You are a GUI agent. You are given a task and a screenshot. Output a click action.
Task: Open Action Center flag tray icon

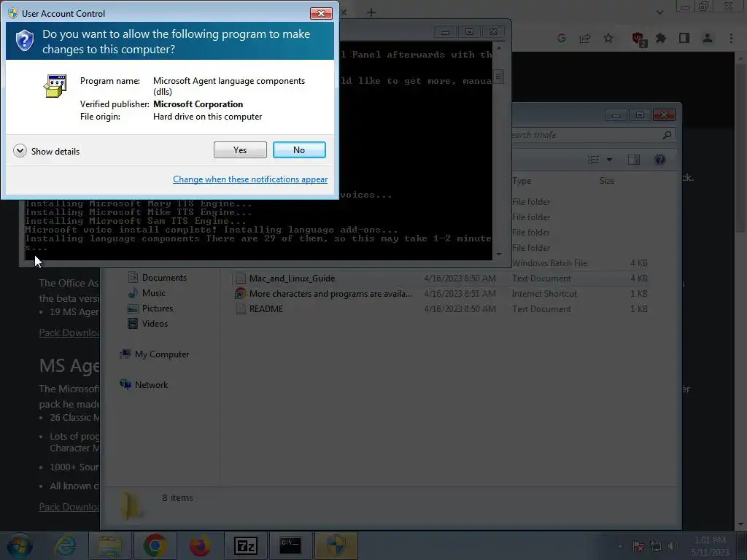(638, 546)
